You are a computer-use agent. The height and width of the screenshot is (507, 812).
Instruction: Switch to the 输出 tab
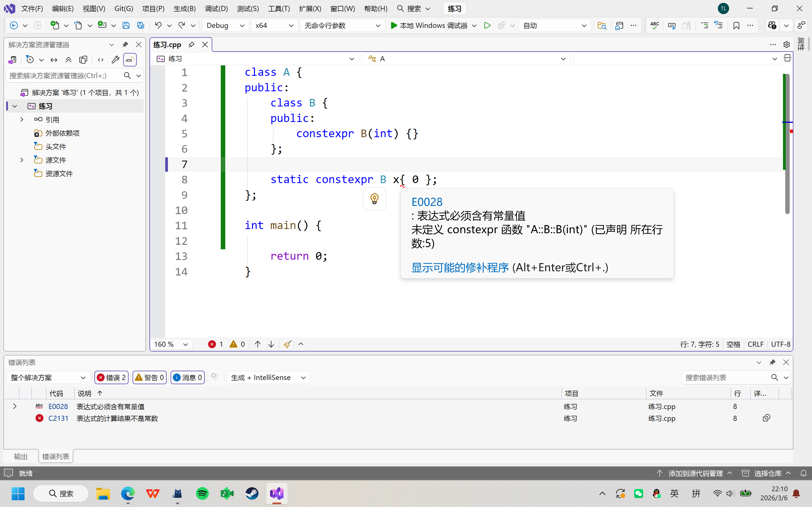(x=21, y=456)
